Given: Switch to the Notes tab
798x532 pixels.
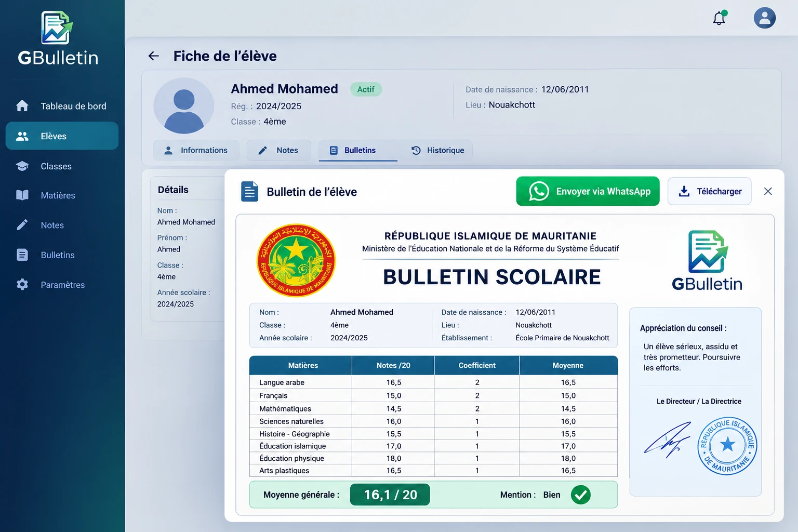Looking at the screenshot, I should point(279,150).
